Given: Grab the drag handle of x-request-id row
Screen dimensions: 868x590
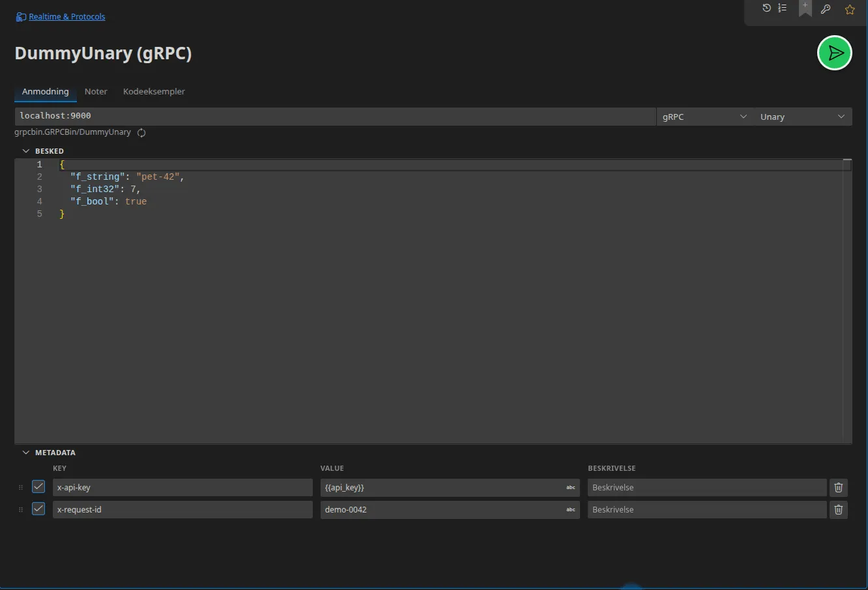Looking at the screenshot, I should click(x=21, y=510).
